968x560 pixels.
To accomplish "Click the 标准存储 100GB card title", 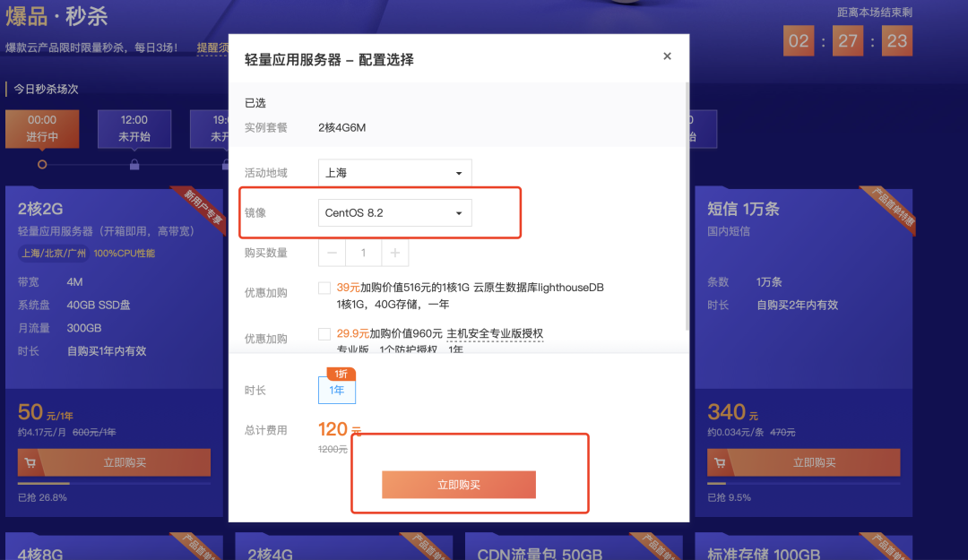I will 764,553.
